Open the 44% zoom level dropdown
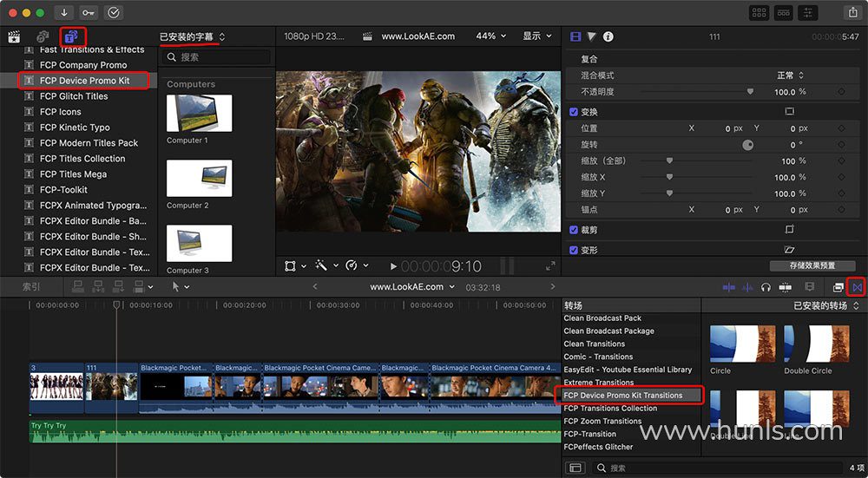This screenshot has height=478, width=868. tap(491, 36)
